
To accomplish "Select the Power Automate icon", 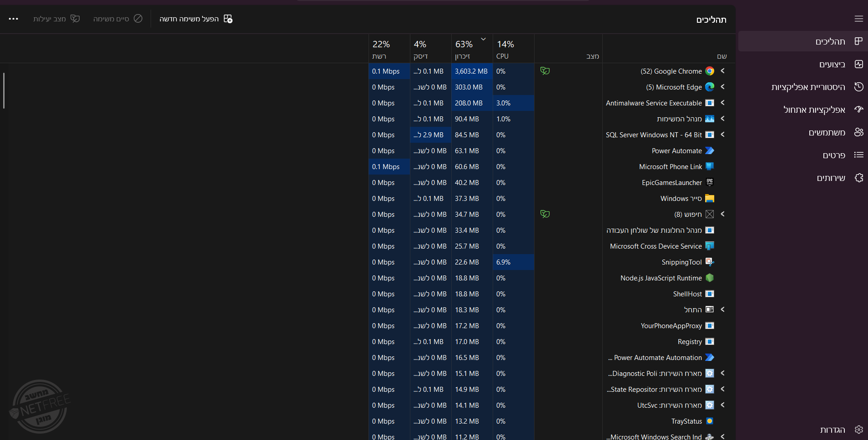I will (x=709, y=151).
